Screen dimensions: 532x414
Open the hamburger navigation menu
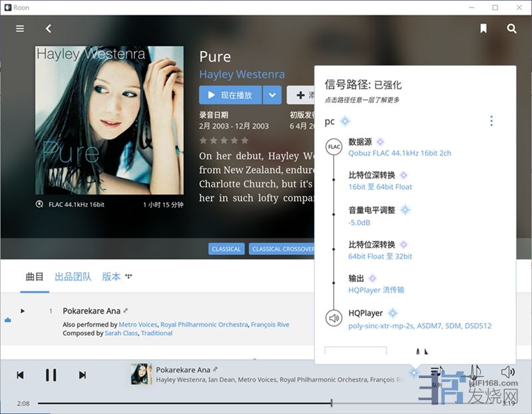20,29
